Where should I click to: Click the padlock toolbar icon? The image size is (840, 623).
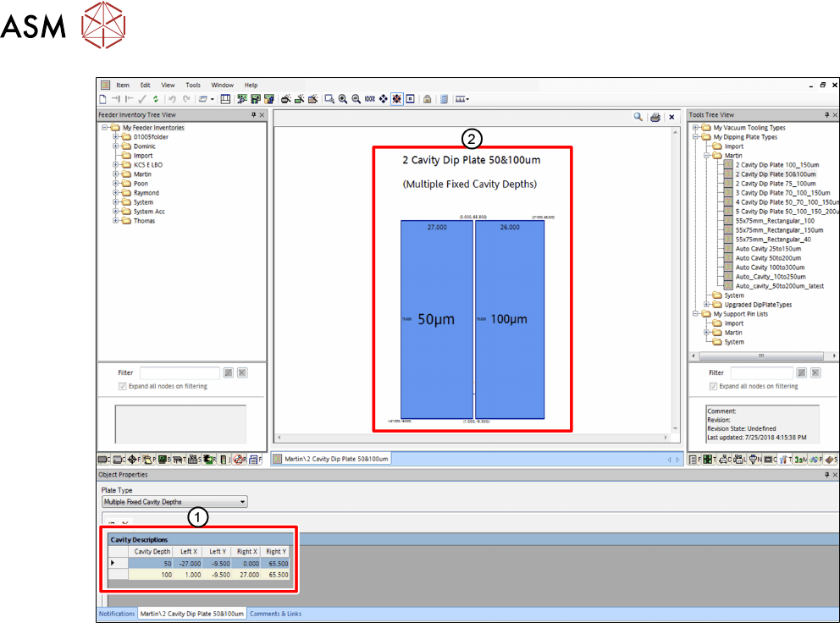(427, 99)
